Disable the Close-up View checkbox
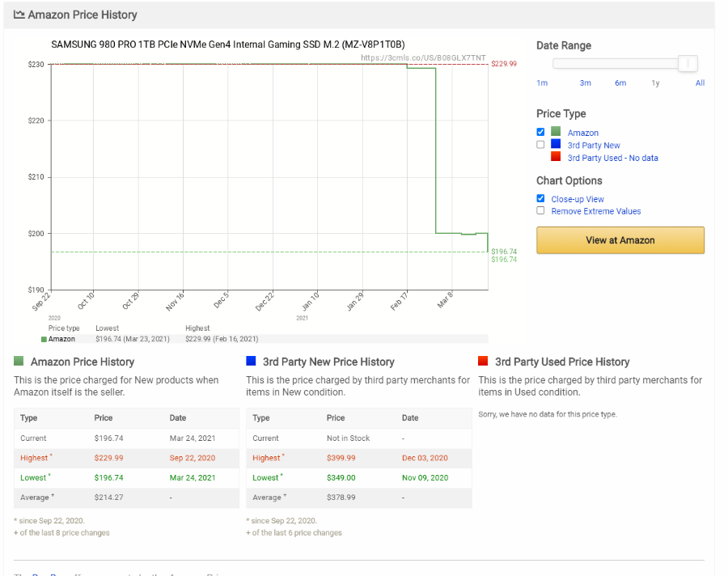Screen dimensions: 728x576 tap(540, 198)
